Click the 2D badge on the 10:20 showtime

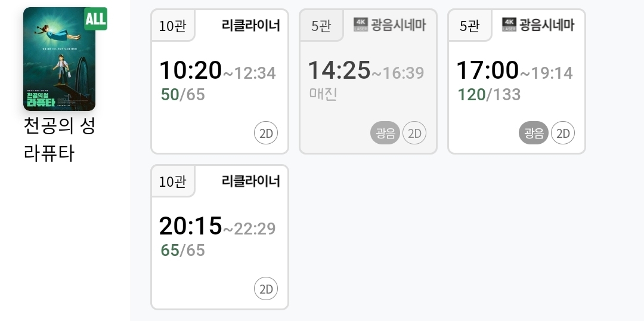[266, 133]
